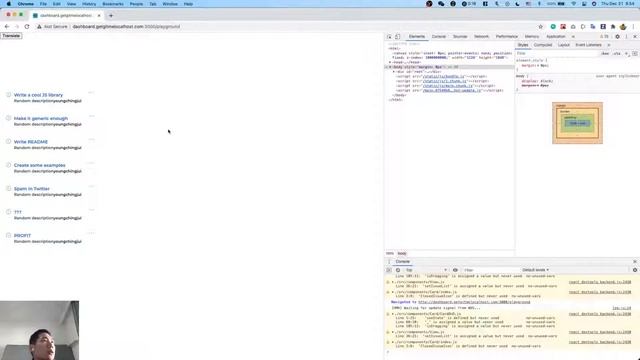Open more options for 'Write README'
The image size is (640, 360).
point(91,140)
